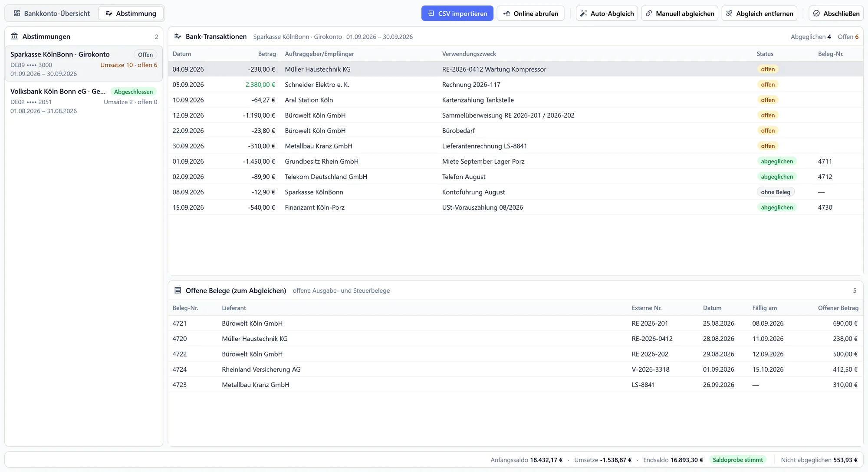The width and height of the screenshot is (868, 472).
Task: Click the magic wand icon of Auto-Abgleich
Action: [583, 13]
